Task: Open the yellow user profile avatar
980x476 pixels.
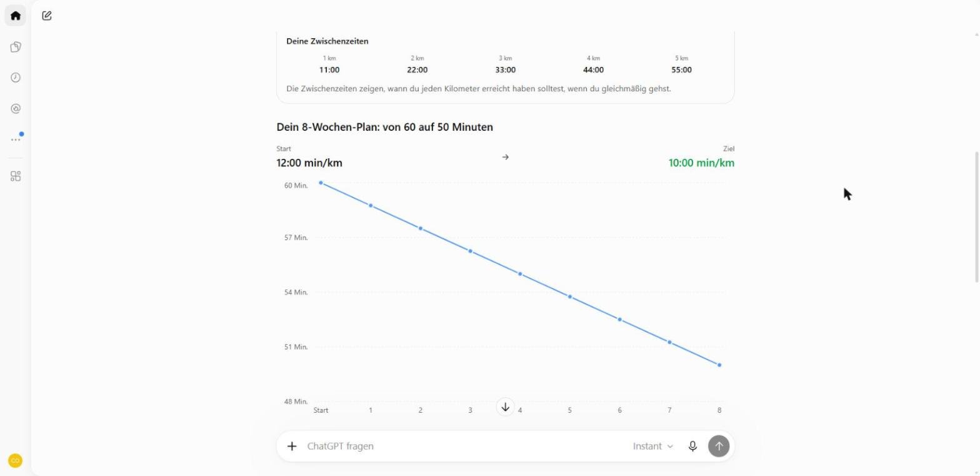Action: [x=15, y=461]
